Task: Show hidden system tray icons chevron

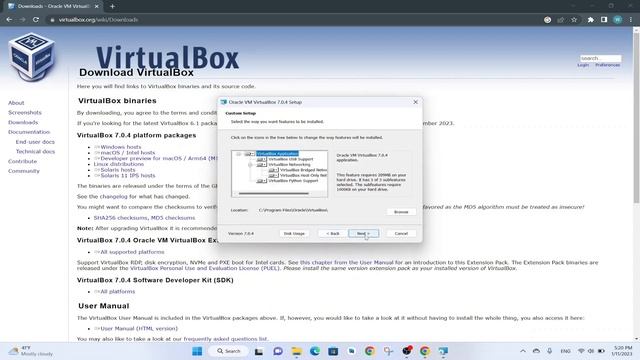Action: (x=523, y=351)
